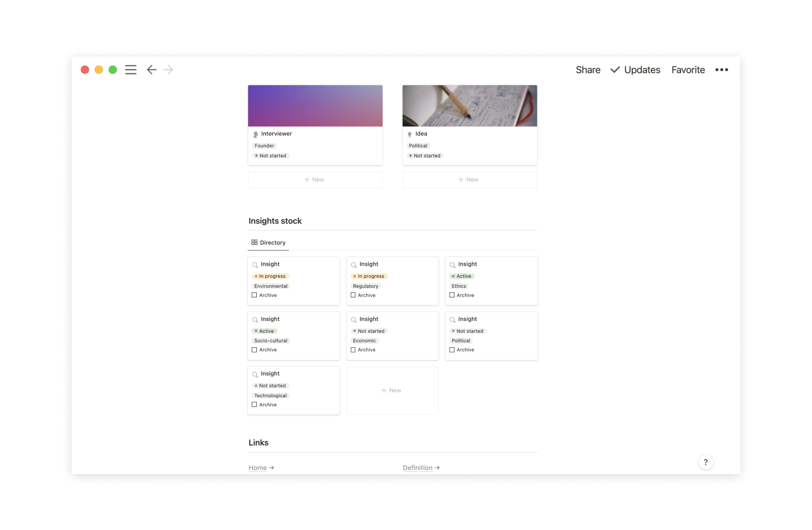Follow the Definition link
This screenshot has height=530, width=812.
418,468
